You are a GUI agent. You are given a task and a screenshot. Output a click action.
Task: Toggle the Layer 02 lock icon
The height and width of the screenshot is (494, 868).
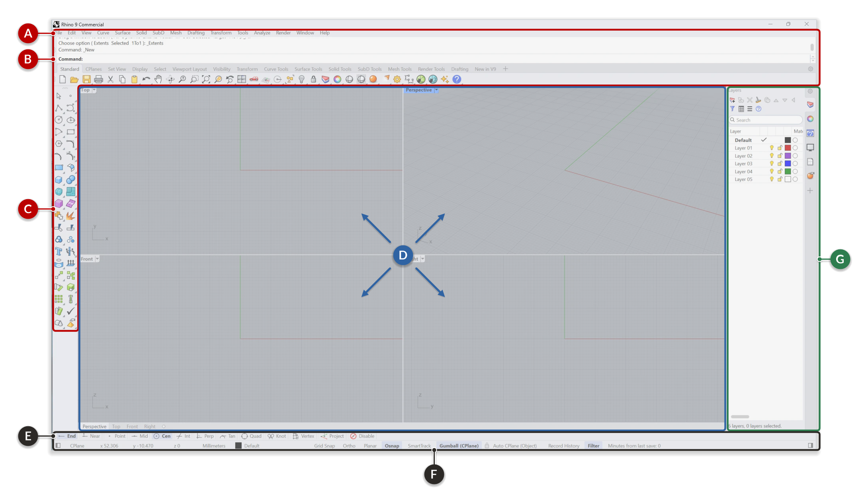780,156
